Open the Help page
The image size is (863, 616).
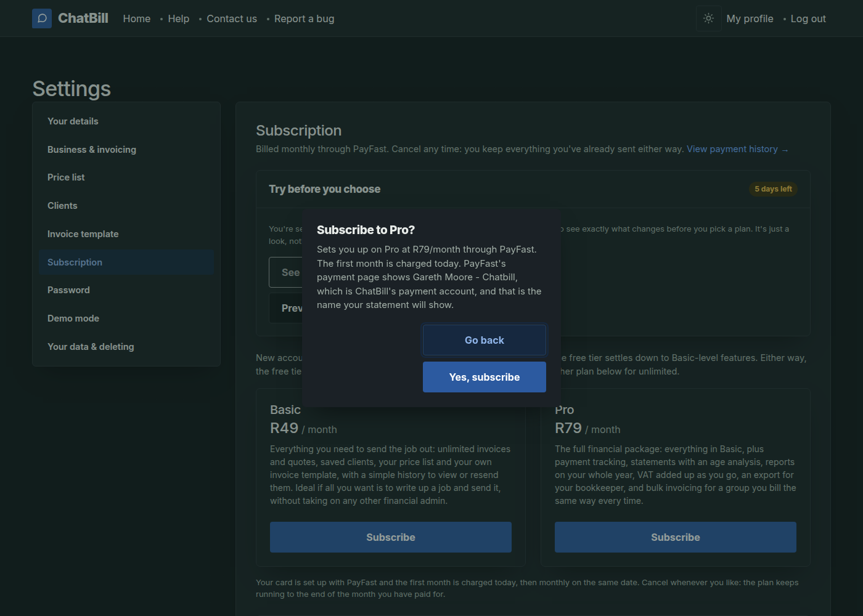(179, 18)
